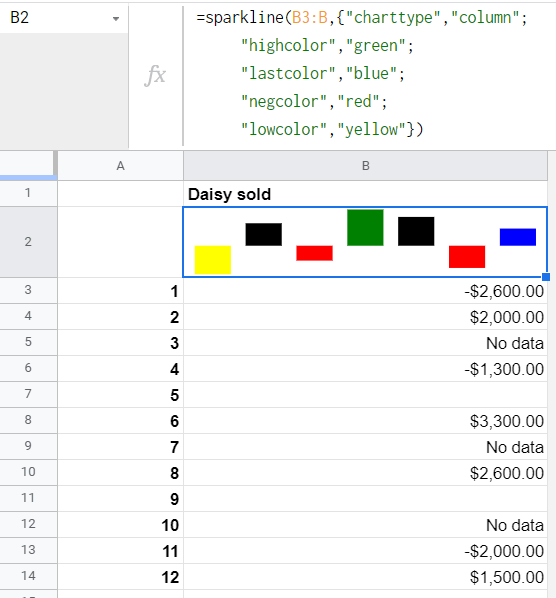Click the green sparkline bar
The image size is (556, 598).
click(x=365, y=227)
